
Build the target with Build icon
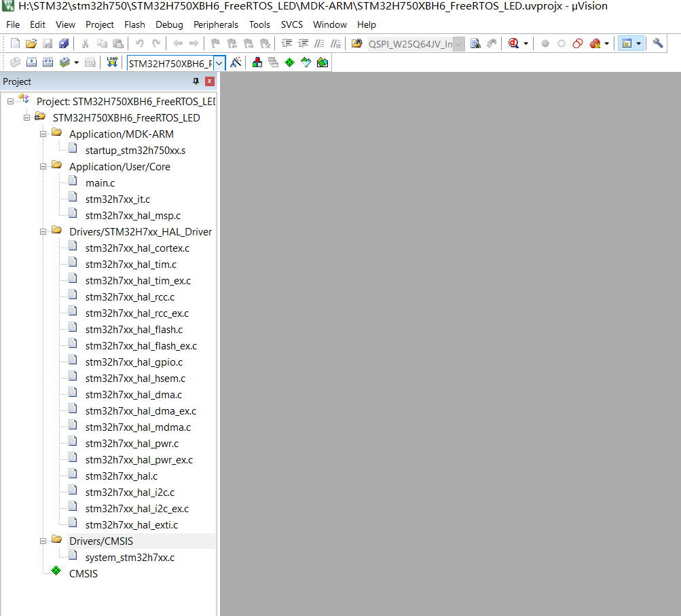click(x=31, y=62)
